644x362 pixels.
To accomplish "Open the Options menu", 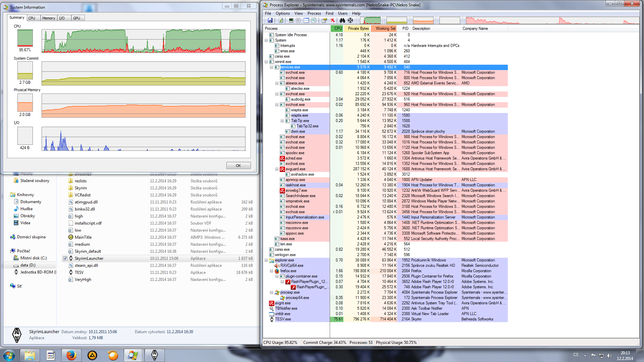I will (x=283, y=13).
